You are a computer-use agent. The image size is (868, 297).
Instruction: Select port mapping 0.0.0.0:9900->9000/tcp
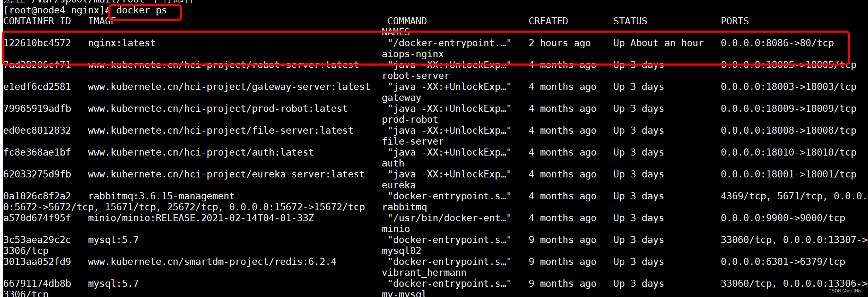click(x=783, y=218)
